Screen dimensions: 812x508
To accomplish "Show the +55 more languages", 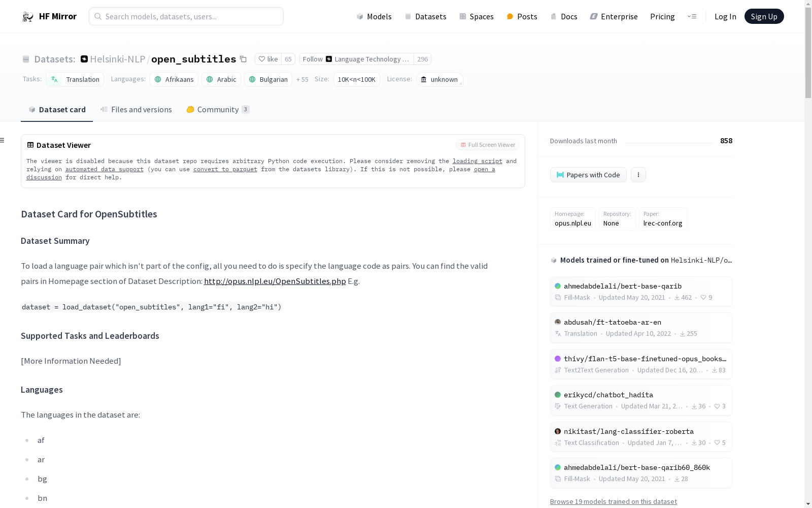I will pos(302,79).
